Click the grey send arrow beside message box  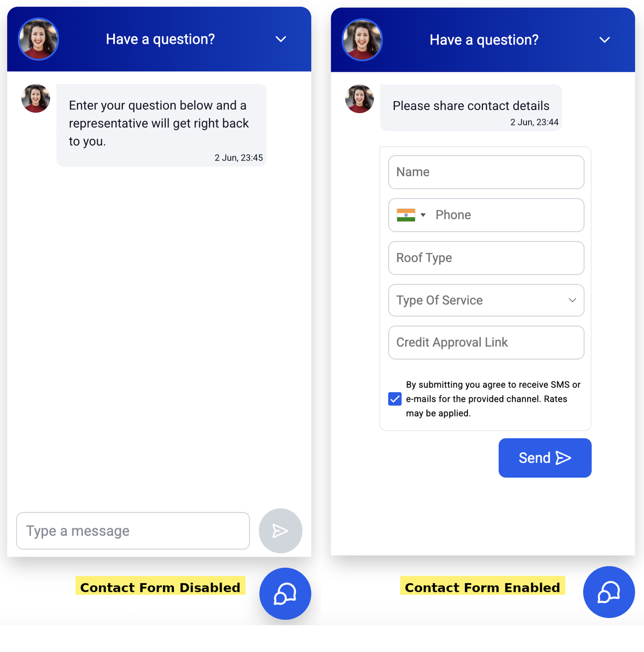pyautogui.click(x=281, y=531)
